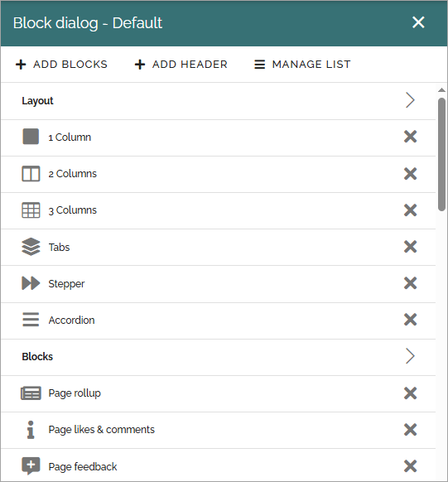448x482 pixels.
Task: Remove the Page rollup block
Action: pos(410,393)
